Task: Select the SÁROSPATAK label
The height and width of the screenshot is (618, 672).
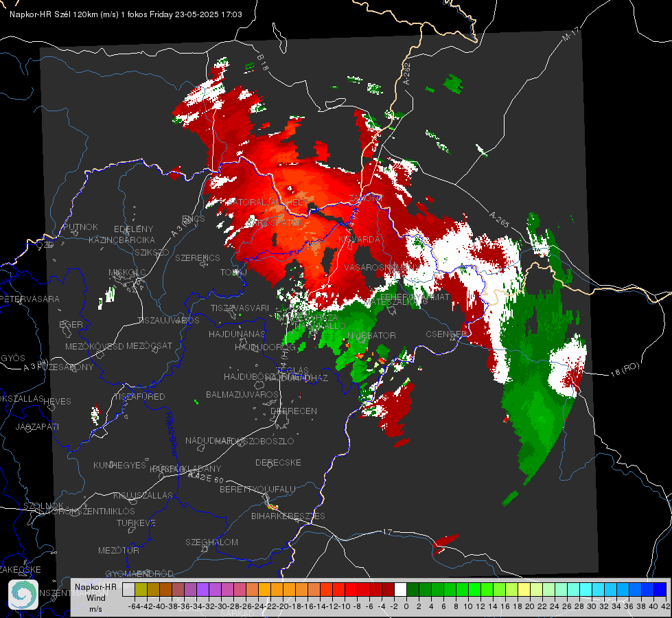Action: (x=275, y=222)
